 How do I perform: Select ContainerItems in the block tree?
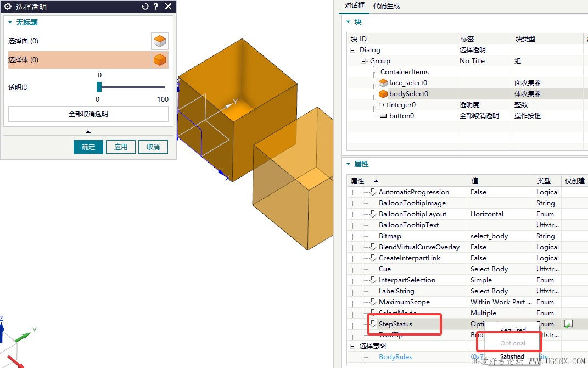point(404,71)
